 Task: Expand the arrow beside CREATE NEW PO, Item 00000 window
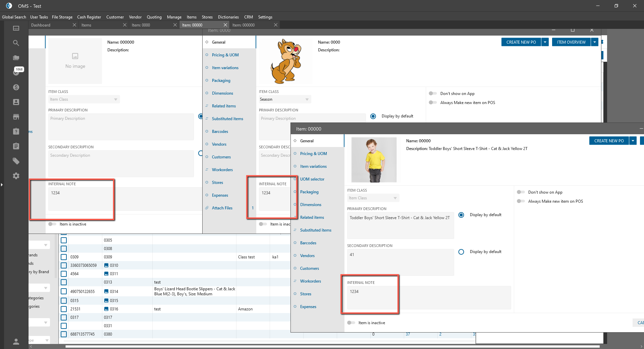(x=633, y=141)
